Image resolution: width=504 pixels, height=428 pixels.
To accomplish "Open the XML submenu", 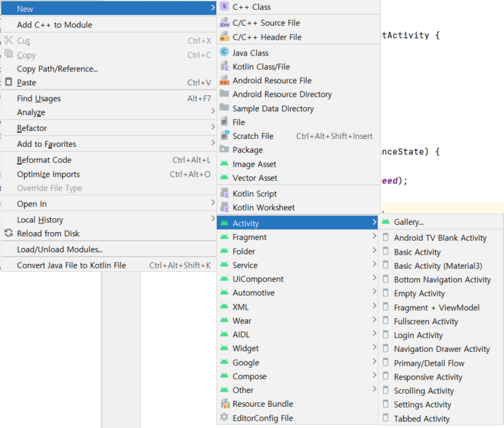I will (298, 307).
